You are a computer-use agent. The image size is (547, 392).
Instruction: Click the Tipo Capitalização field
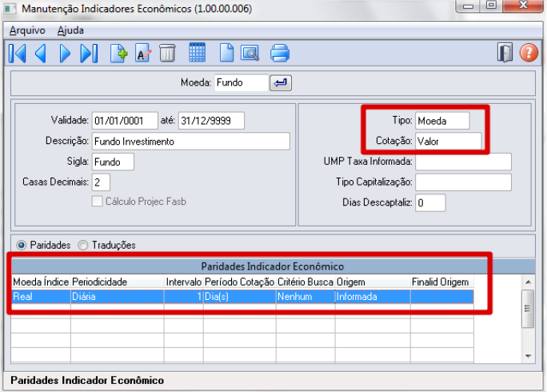pos(463,182)
